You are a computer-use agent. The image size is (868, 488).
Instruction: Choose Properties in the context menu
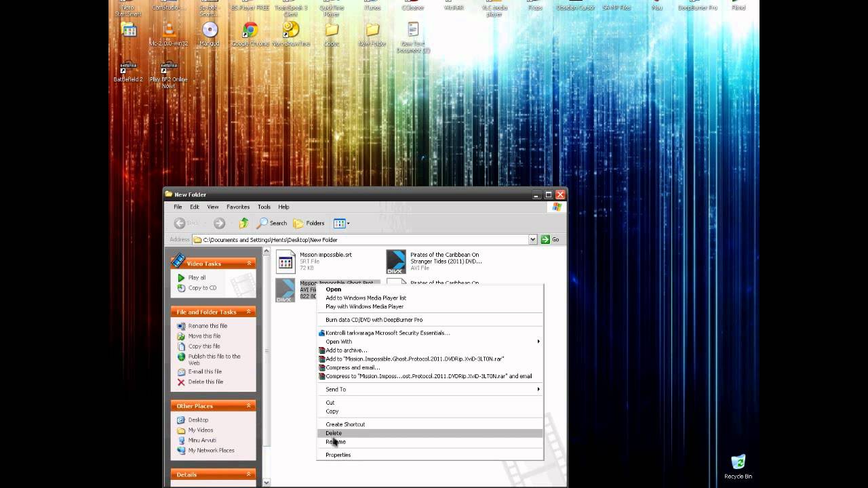coord(430,455)
